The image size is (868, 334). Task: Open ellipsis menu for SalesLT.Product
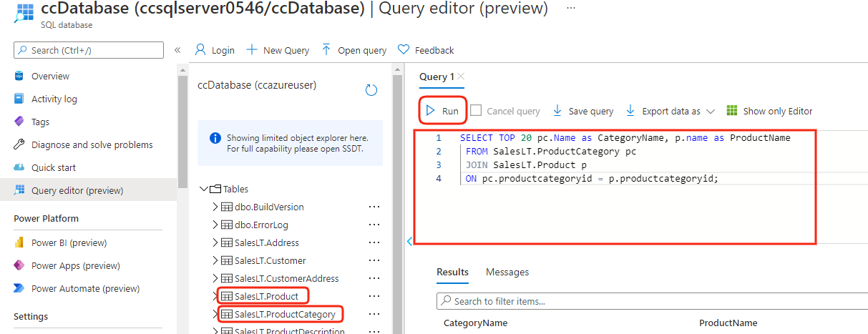pos(374,296)
